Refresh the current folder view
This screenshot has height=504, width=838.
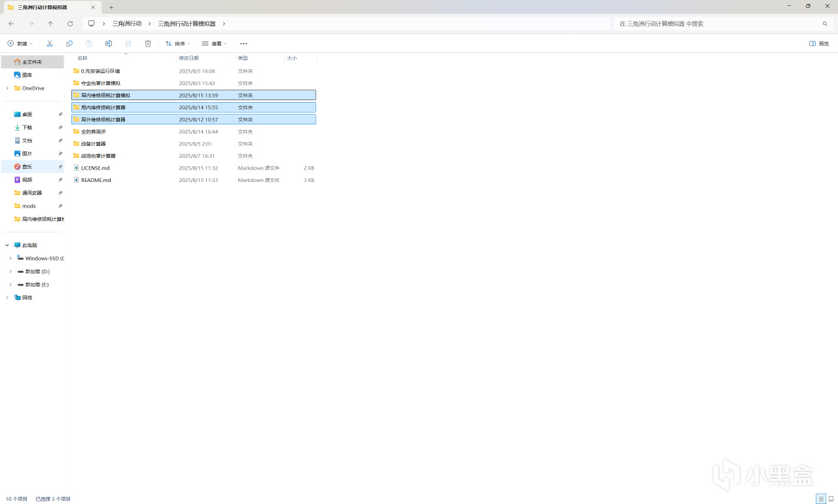tap(70, 24)
